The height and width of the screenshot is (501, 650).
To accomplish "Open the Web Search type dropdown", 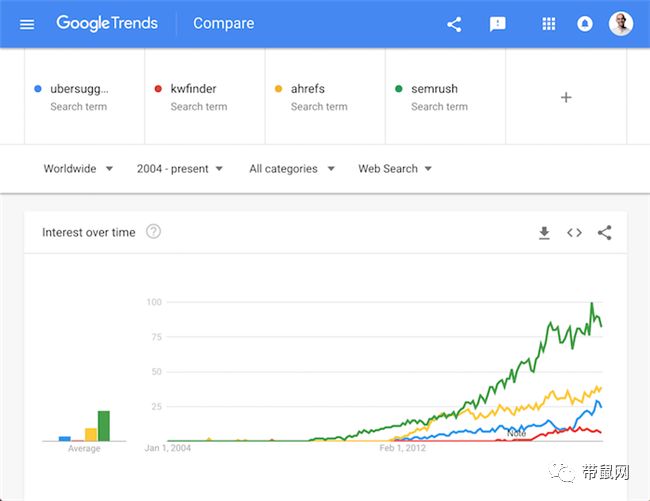I will pos(395,169).
